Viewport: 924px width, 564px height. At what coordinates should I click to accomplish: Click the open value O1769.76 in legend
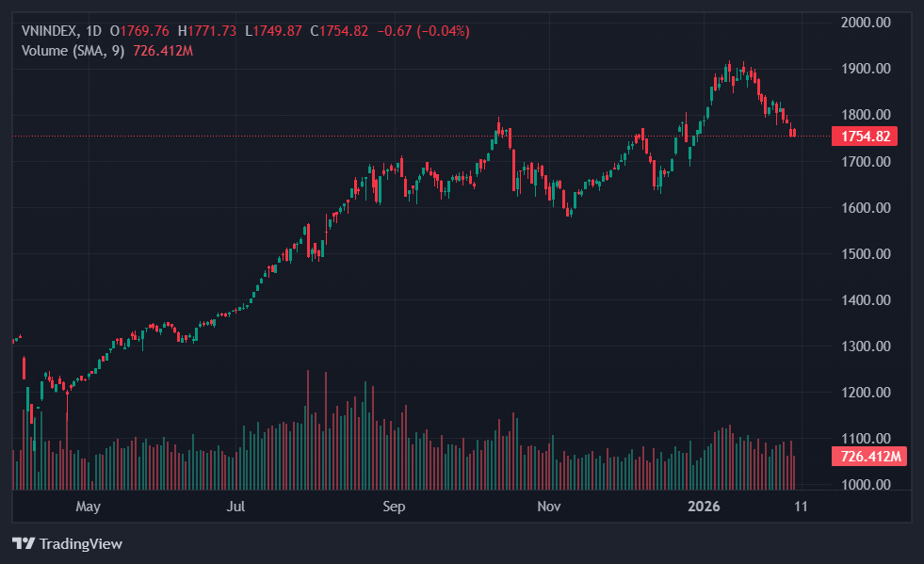143,31
